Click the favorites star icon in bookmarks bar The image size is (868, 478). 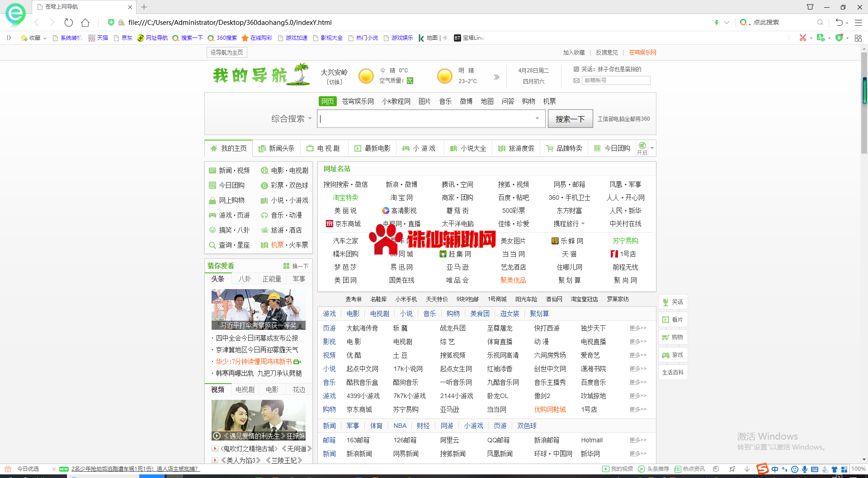click(24, 38)
